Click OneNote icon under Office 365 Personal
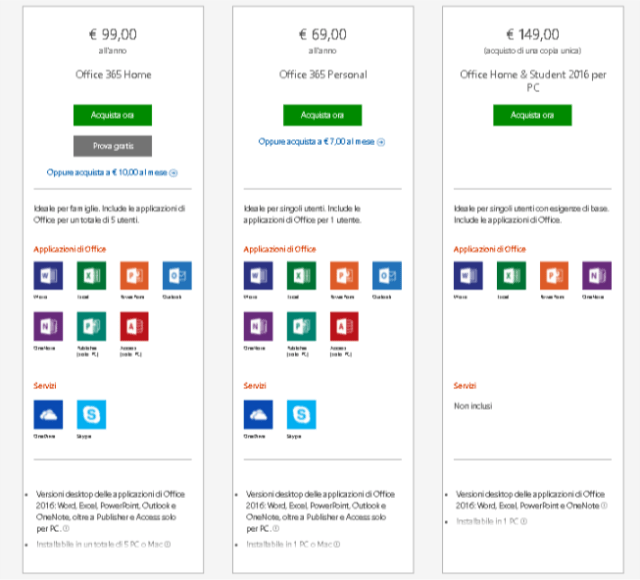The height and width of the screenshot is (580, 640). (x=258, y=328)
